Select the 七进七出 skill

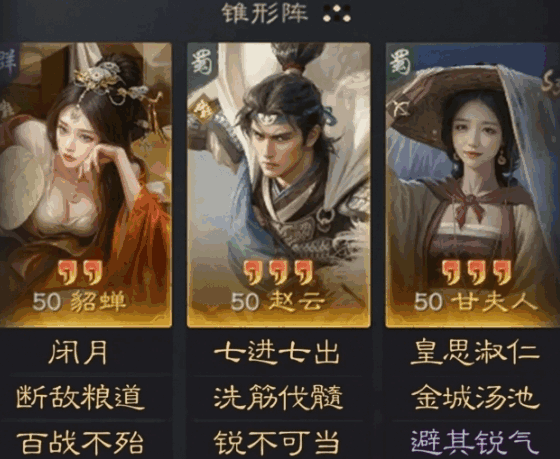(276, 352)
